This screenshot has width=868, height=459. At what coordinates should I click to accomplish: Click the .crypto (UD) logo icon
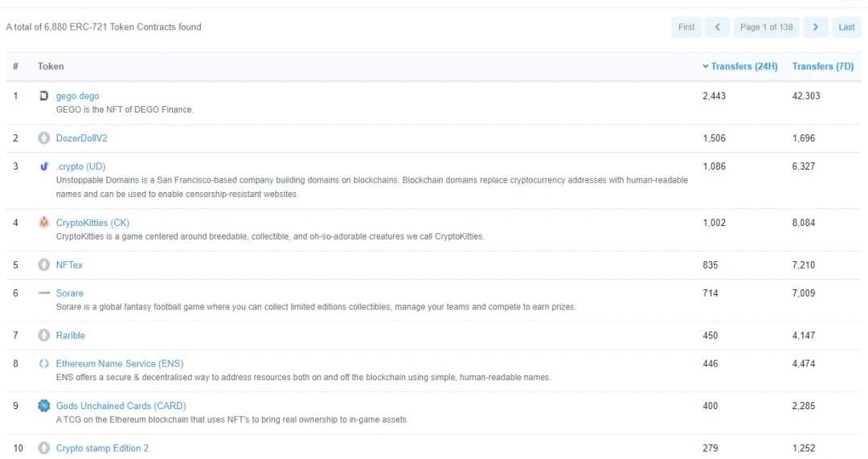(x=43, y=166)
